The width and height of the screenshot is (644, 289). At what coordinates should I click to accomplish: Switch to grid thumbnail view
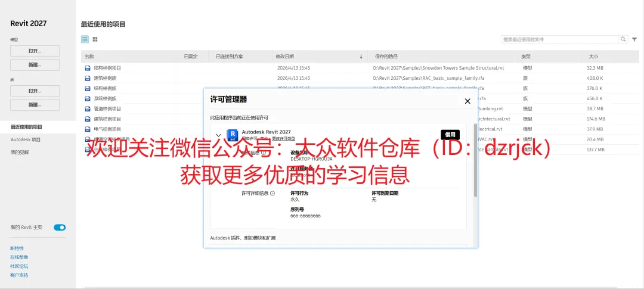(95, 39)
